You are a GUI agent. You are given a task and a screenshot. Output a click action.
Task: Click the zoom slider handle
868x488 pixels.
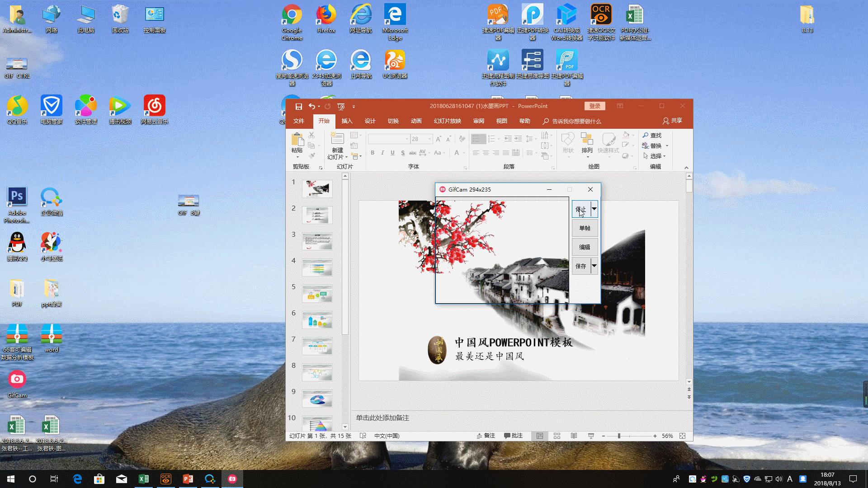(619, 436)
